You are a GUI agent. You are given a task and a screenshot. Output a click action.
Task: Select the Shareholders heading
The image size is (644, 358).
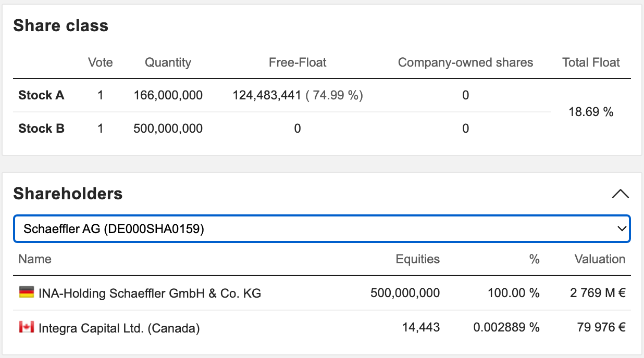(68, 194)
